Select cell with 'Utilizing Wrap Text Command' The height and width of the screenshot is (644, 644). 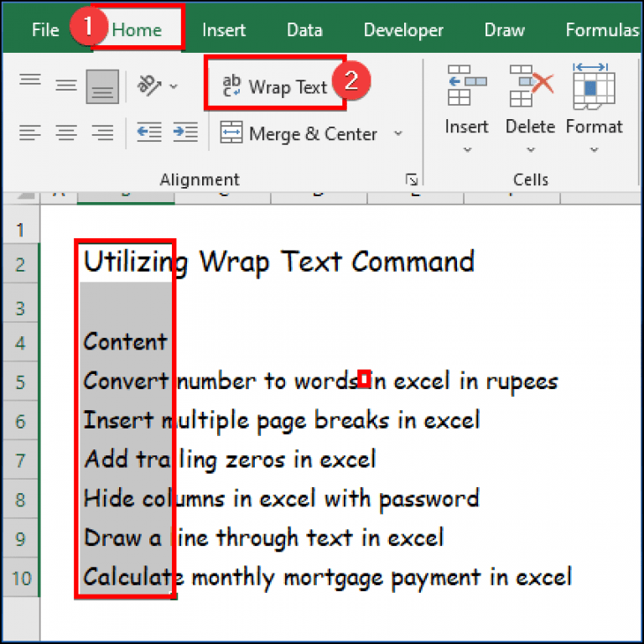click(126, 262)
